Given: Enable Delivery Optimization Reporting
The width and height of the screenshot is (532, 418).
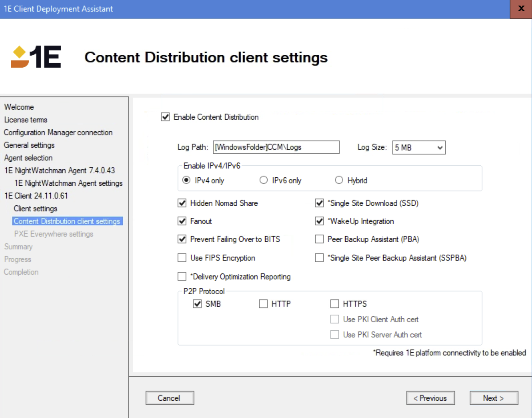Looking at the screenshot, I should (x=182, y=276).
